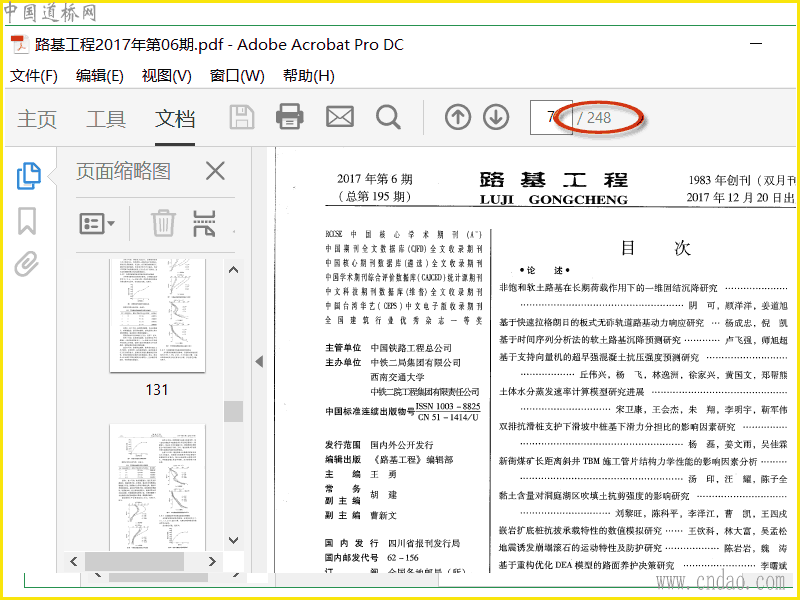The image size is (800, 600).
Task: Click the text 国内外公开发行
Action: (x=402, y=445)
